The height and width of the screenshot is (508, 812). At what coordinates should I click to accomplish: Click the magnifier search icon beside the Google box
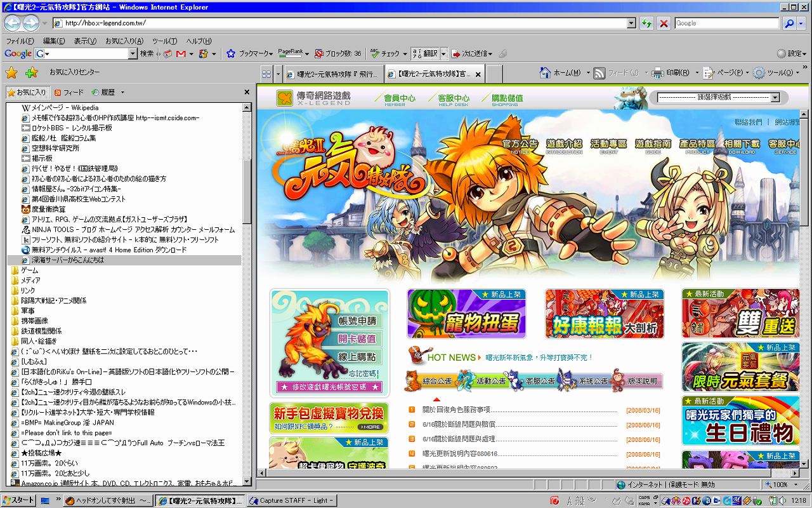click(789, 23)
